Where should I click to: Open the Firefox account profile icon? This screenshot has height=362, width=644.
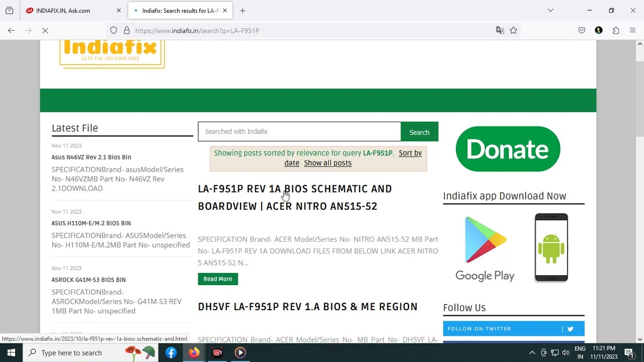point(599,31)
